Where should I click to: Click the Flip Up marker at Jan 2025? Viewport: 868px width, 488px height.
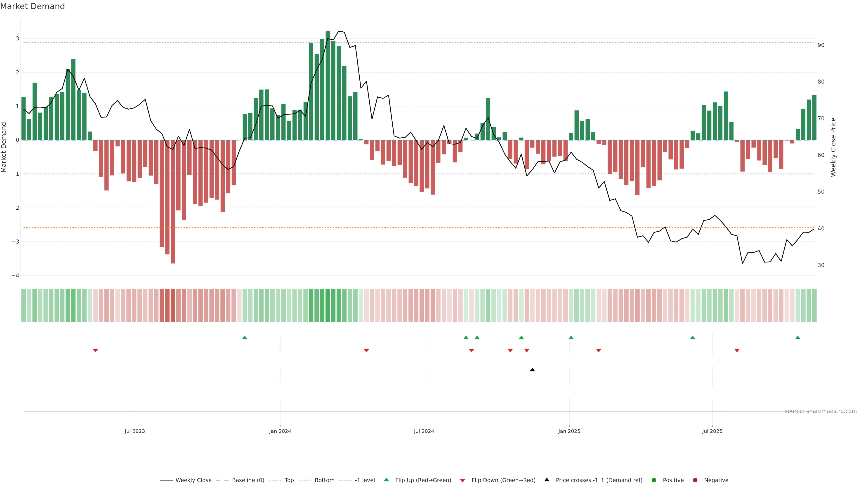(571, 338)
